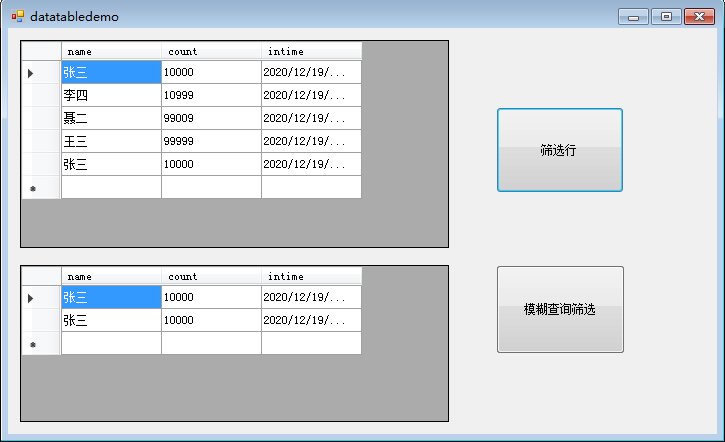Select highlighted 张三 cell in bottom grid
The image size is (725, 442).
tap(111, 297)
